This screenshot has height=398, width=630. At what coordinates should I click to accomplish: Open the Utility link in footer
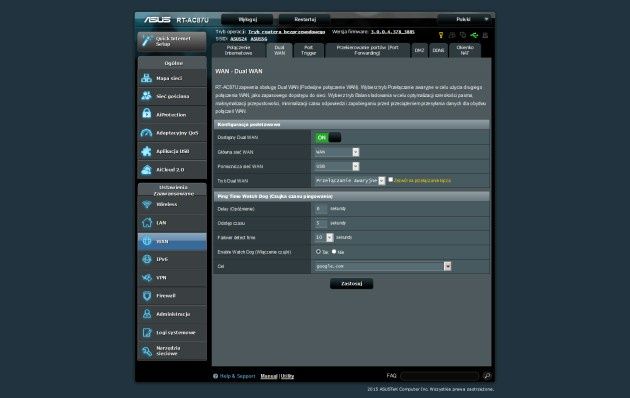point(287,376)
